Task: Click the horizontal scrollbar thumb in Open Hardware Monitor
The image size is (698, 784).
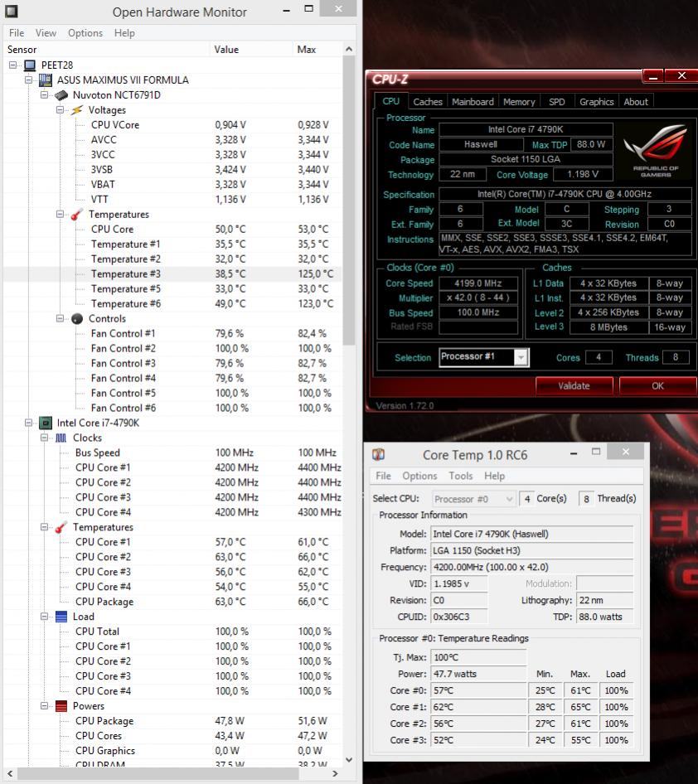Action: point(159,773)
